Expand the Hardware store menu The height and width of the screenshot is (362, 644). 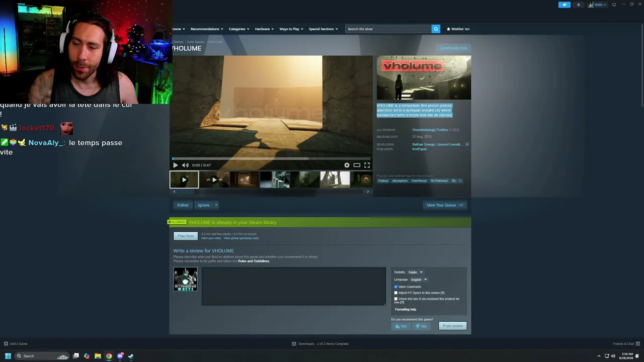264,29
